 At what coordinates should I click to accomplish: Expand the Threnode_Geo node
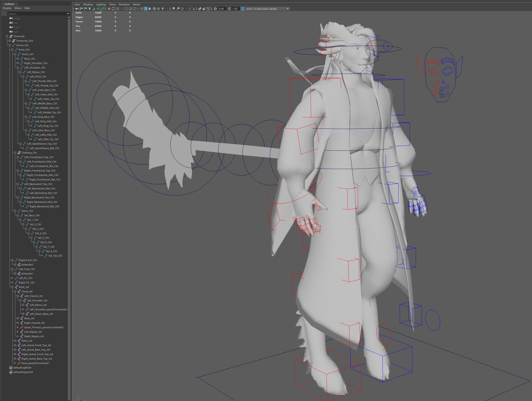click(9, 41)
